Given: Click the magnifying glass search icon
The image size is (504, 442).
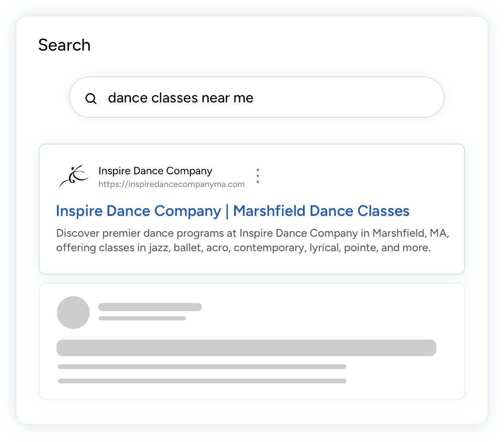Looking at the screenshot, I should point(91,99).
